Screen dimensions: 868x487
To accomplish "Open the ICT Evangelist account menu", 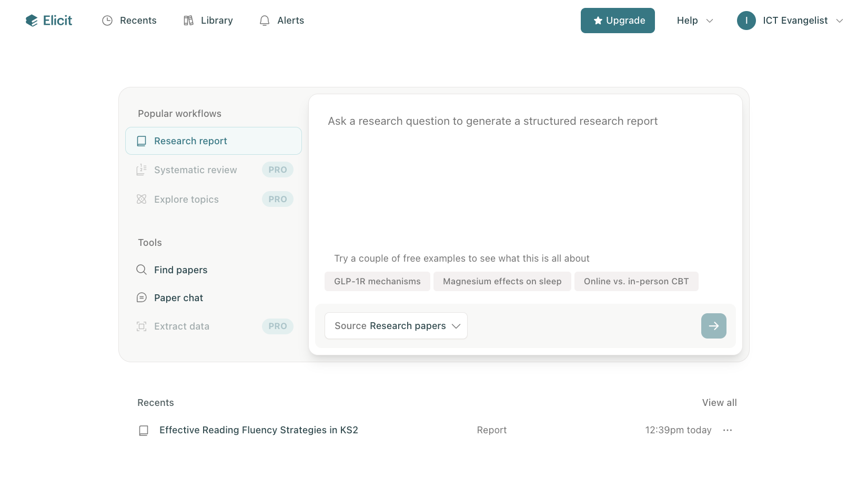I will point(795,21).
